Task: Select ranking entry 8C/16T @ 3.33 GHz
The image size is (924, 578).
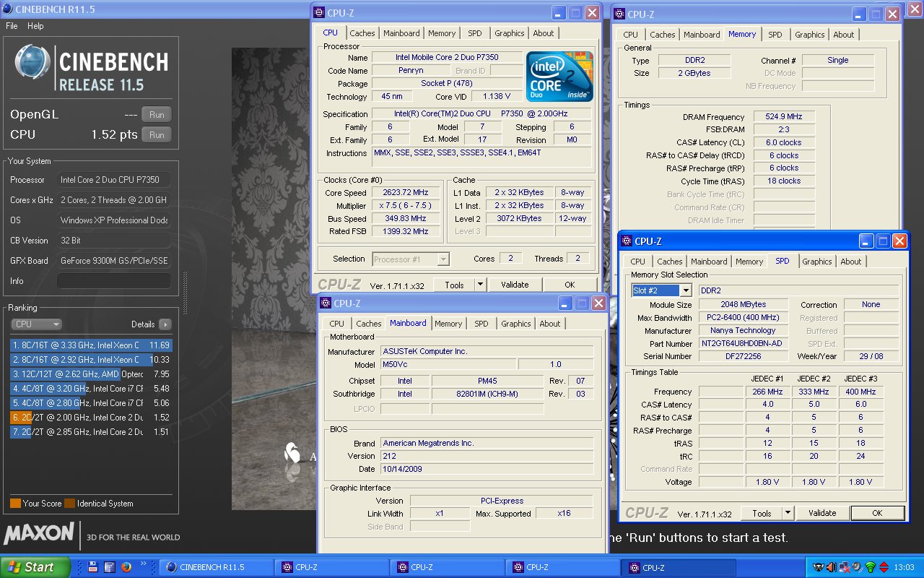Action: (91, 345)
